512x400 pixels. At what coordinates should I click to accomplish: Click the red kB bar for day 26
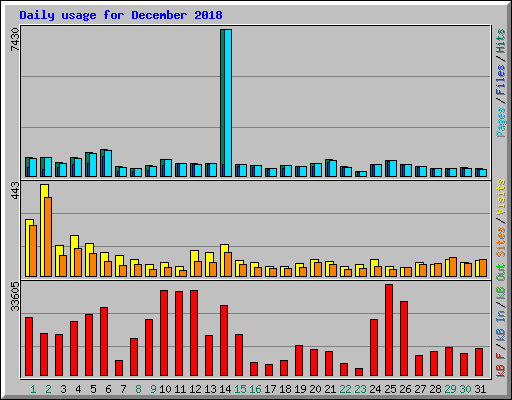point(404,339)
